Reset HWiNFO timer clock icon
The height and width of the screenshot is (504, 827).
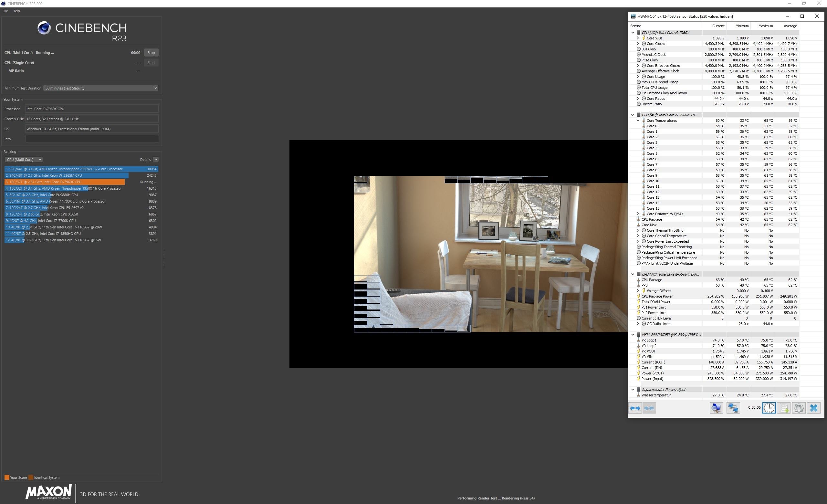[769, 408]
